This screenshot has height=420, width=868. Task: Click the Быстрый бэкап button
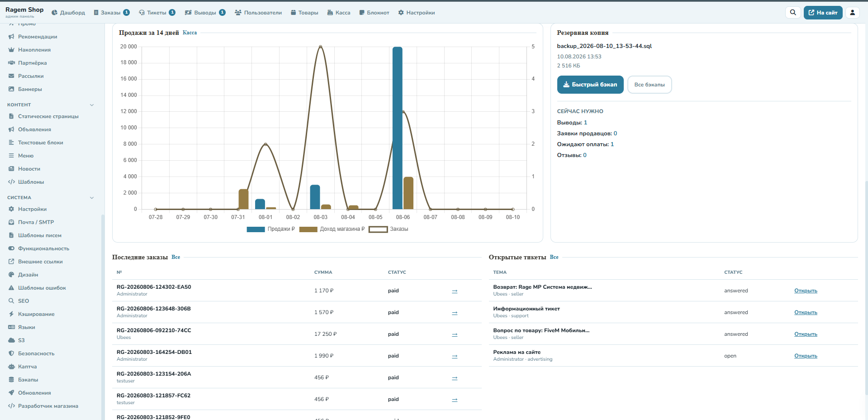click(x=590, y=85)
